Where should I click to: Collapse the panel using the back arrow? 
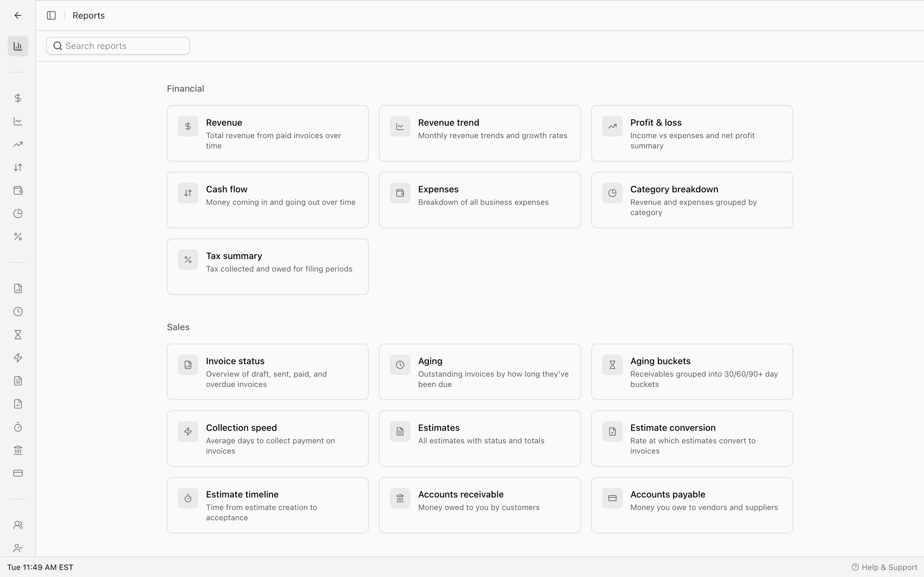17,15
